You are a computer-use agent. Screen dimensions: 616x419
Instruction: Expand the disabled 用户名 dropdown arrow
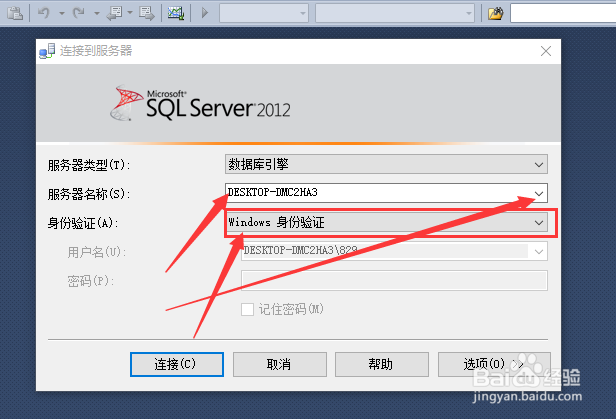pyautogui.click(x=539, y=251)
